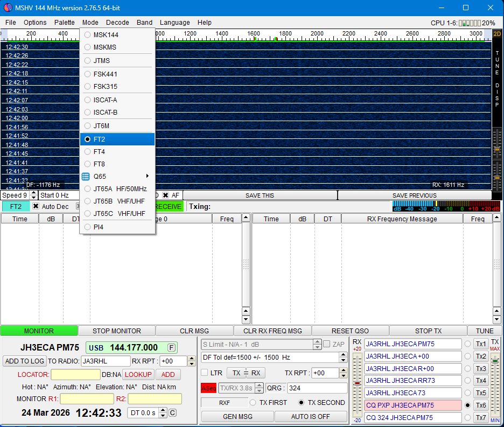504x427 pixels.
Task: Check the LTR checkbox
Action: tap(205, 373)
